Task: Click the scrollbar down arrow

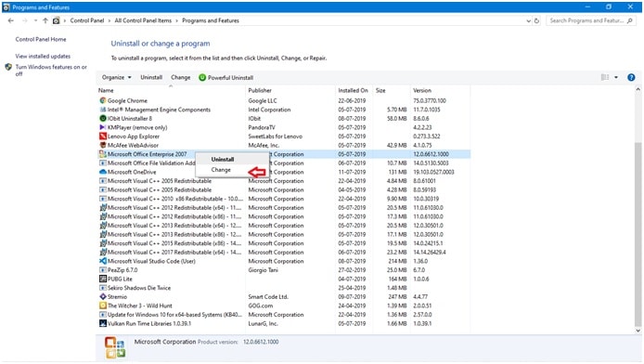Action: pos(638,331)
